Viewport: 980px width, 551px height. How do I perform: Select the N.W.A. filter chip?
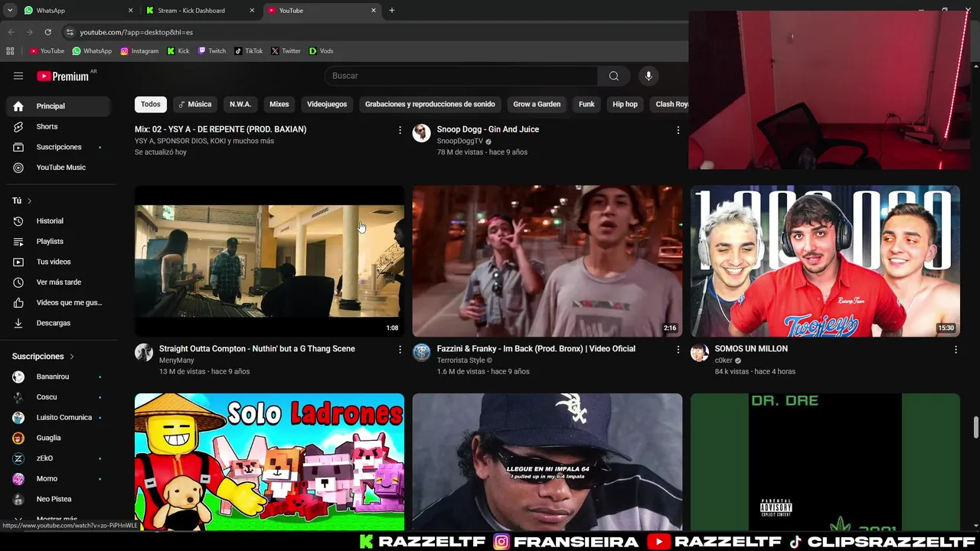240,104
